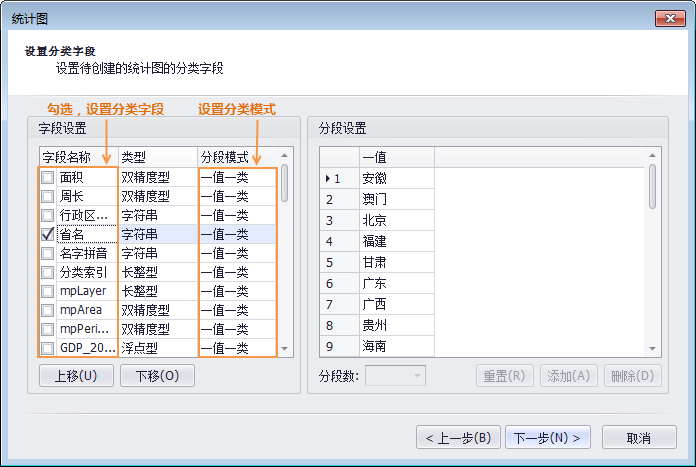Image resolution: width=696 pixels, height=467 pixels.
Task: Click the 一值 column header
Action: click(396, 157)
